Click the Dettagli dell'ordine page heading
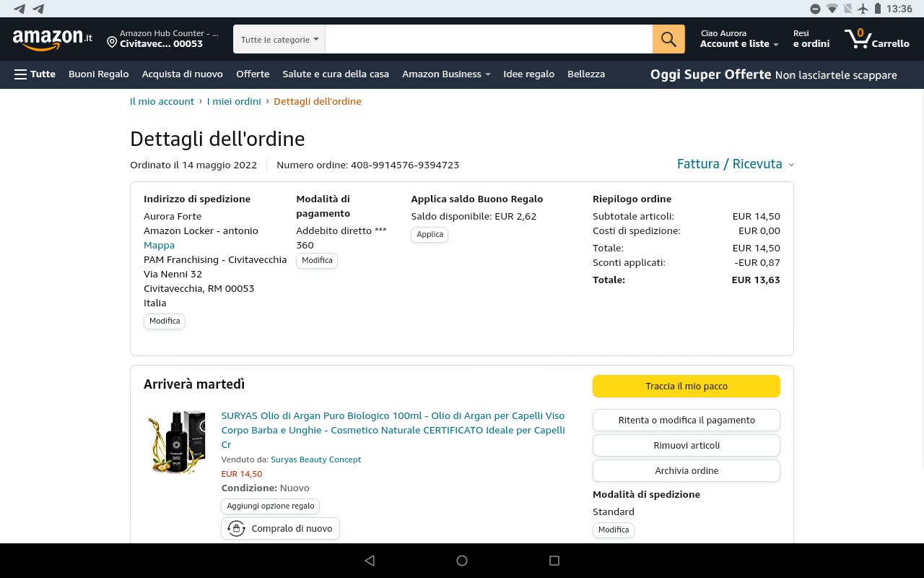Image resolution: width=924 pixels, height=578 pixels. (217, 139)
